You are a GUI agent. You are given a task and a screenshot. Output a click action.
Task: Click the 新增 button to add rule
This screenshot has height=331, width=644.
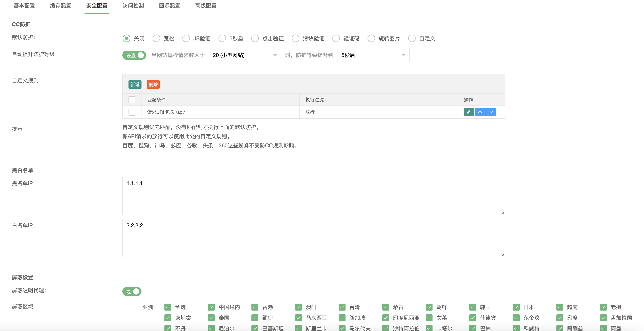click(135, 84)
